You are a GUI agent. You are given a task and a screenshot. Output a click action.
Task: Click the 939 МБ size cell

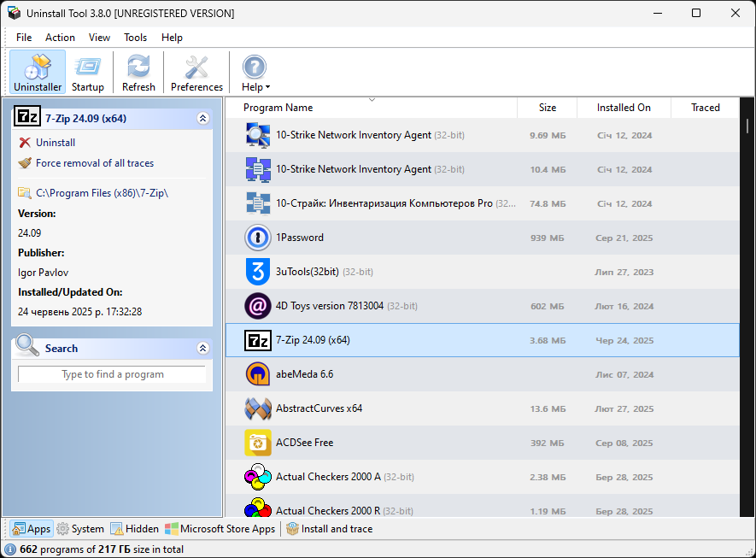548,238
